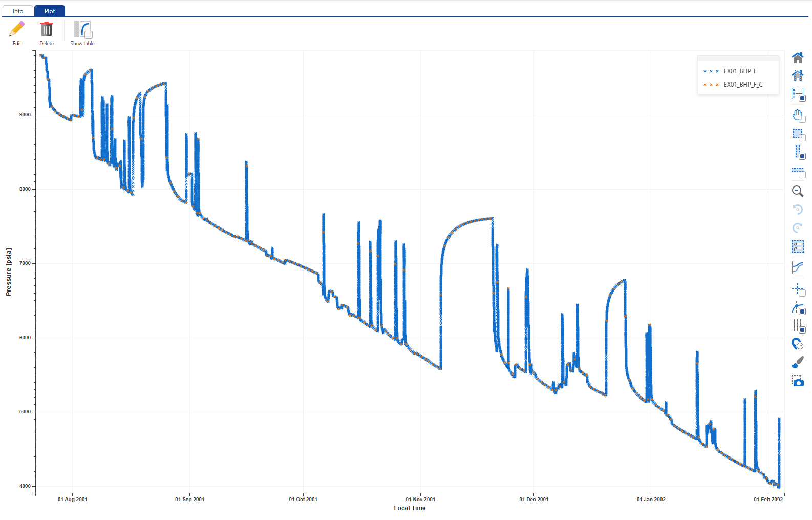
Task: Click the Edit pencil icon
Action: [17, 29]
